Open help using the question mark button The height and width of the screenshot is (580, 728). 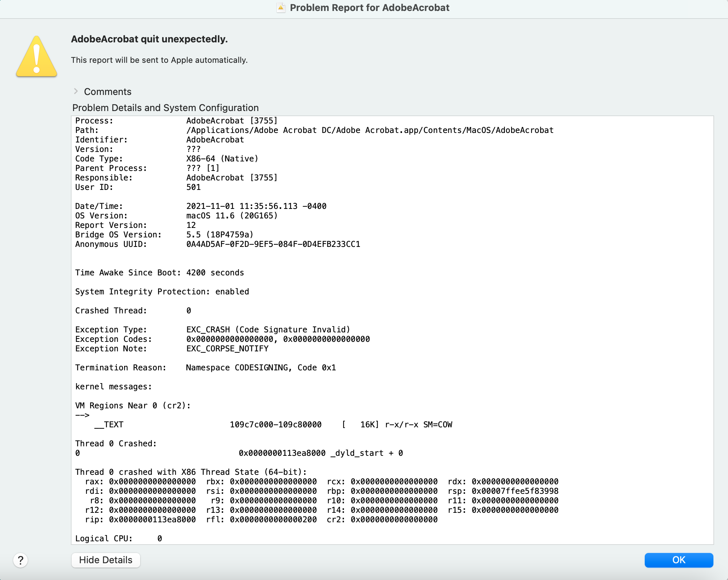pyautogui.click(x=20, y=560)
